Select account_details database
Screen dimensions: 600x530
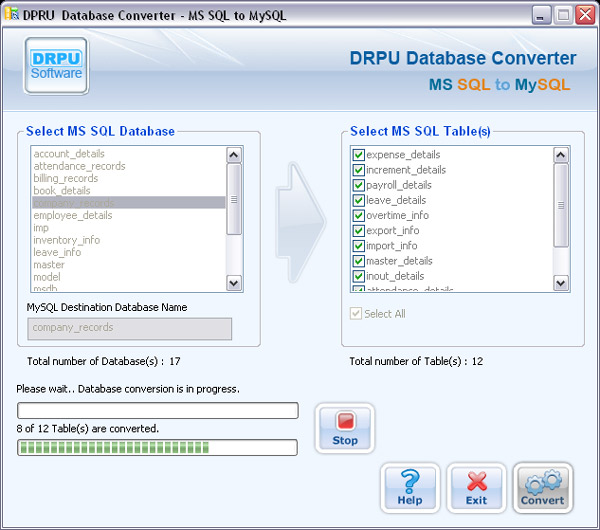[129, 153]
